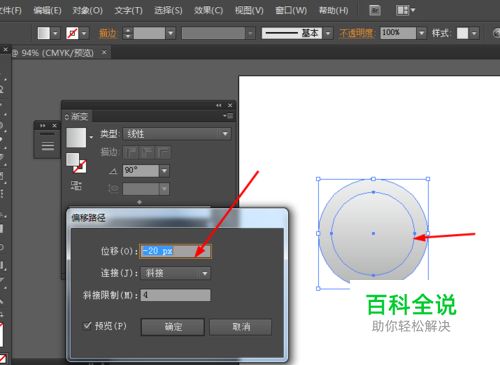The width and height of the screenshot is (500, 365).
Task: Open the 对象(O) menu
Action: pos(87,10)
